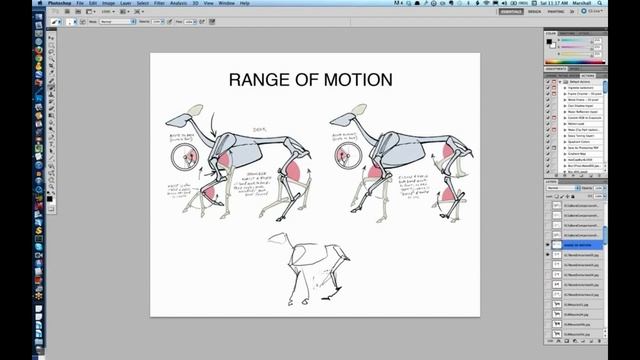Toggle dialog box for Frame Channel action
The height and width of the screenshot is (360, 640).
(554, 93)
